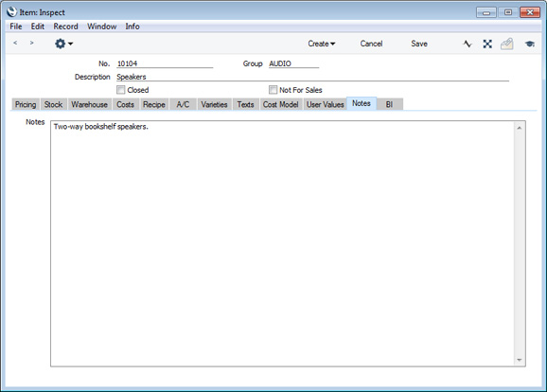This screenshot has width=547, height=392.
Task: Click into the Description field
Action: click(x=312, y=77)
